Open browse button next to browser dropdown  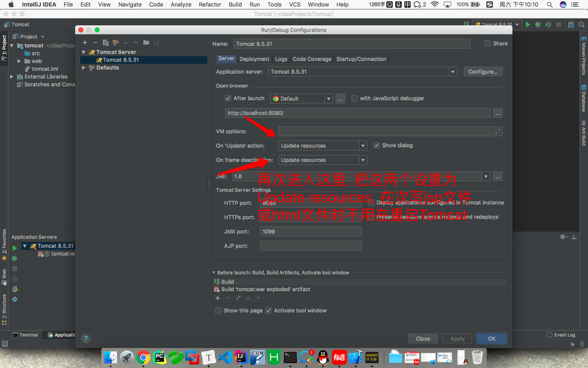[x=341, y=99]
